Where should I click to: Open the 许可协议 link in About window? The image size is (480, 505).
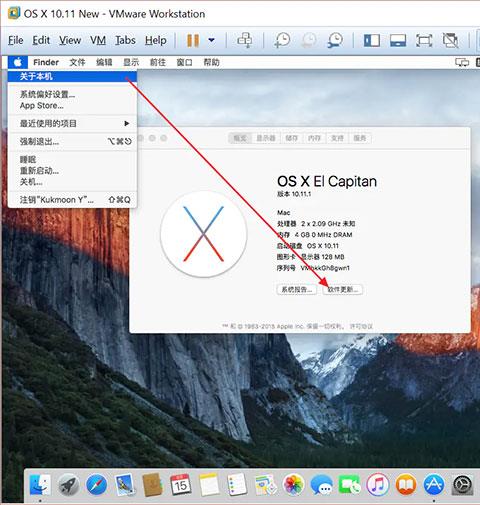(x=361, y=326)
